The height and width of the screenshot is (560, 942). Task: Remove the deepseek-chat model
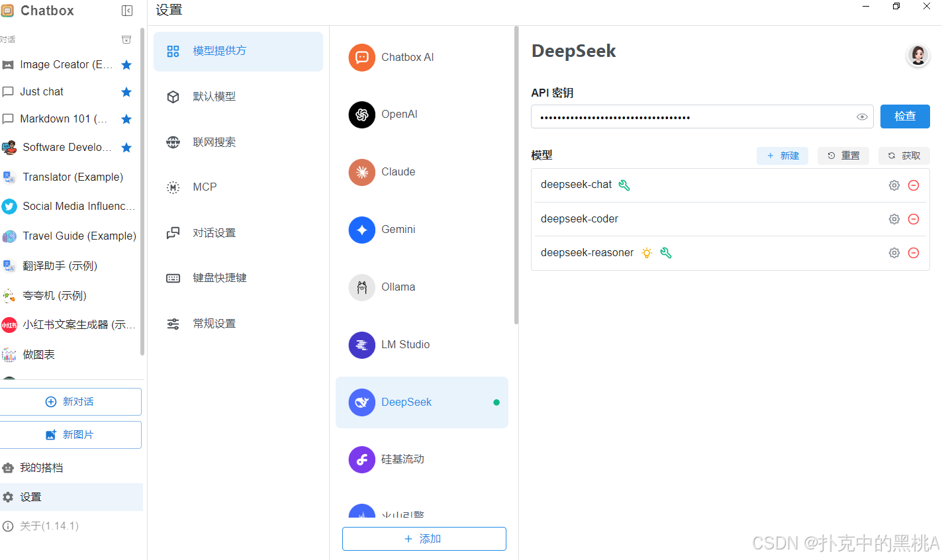click(x=914, y=185)
